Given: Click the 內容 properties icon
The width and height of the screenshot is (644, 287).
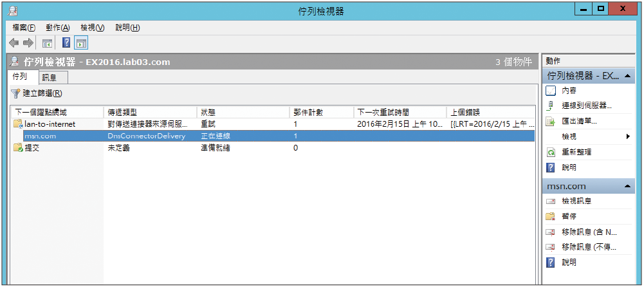Looking at the screenshot, I should pyautogui.click(x=551, y=90).
